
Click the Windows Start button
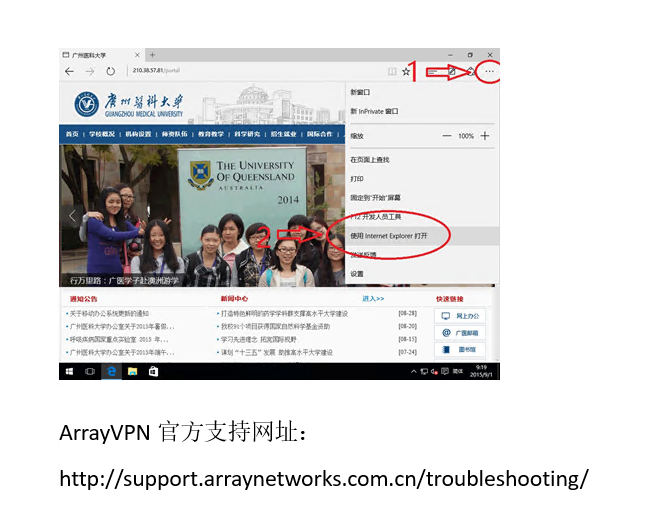point(68,371)
